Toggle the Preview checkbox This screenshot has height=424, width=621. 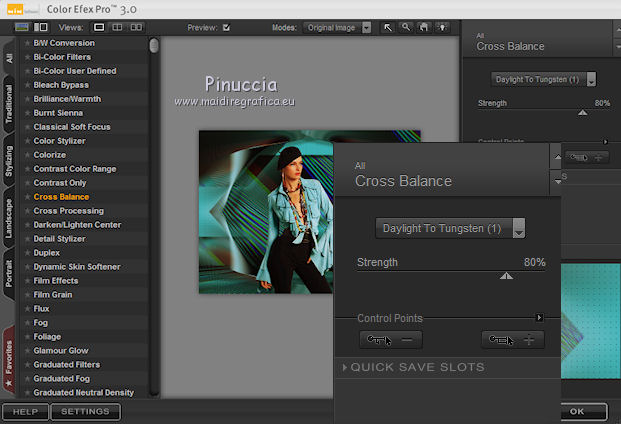pos(226,27)
